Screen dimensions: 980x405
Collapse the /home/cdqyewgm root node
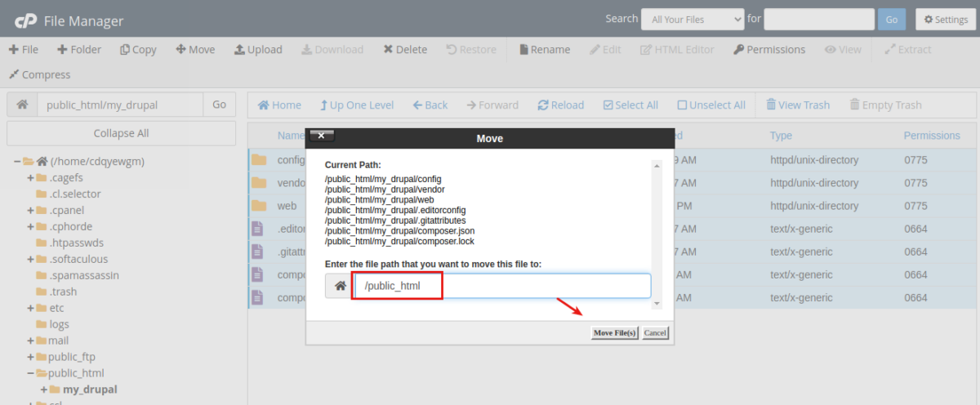click(x=16, y=162)
